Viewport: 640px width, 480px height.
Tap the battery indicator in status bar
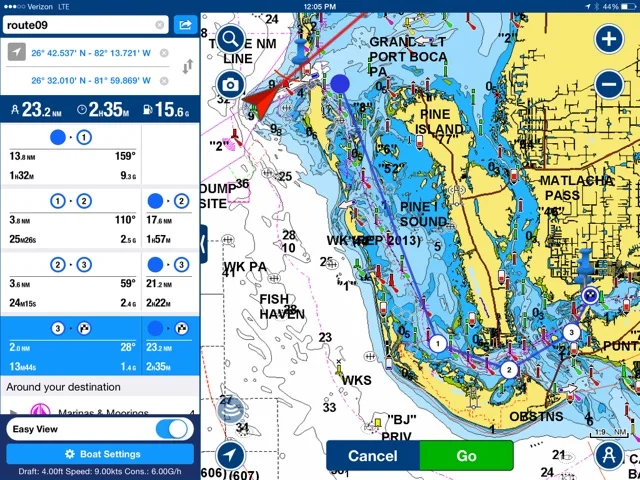(628, 7)
